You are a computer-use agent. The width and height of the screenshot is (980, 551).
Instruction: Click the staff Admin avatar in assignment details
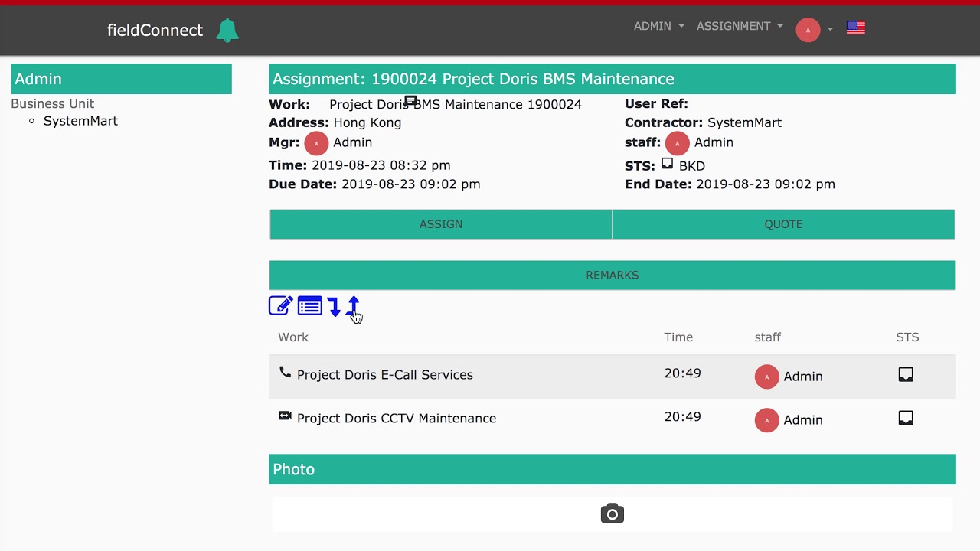pos(677,143)
